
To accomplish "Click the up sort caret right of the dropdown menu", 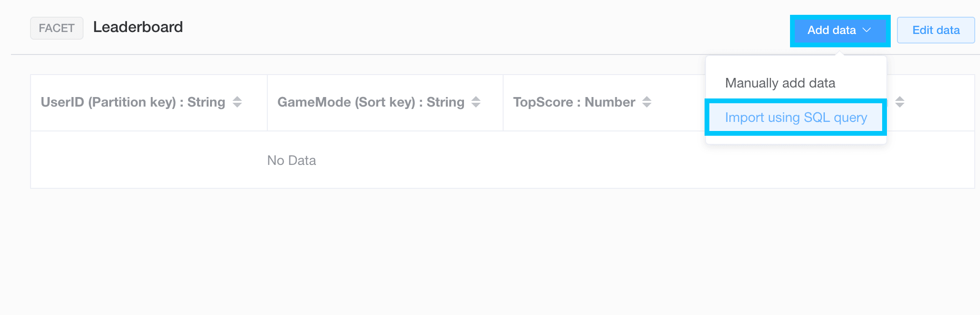I will point(900,98).
